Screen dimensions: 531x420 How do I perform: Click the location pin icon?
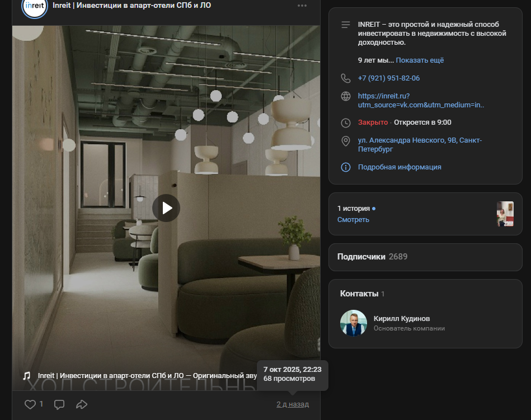click(x=346, y=141)
